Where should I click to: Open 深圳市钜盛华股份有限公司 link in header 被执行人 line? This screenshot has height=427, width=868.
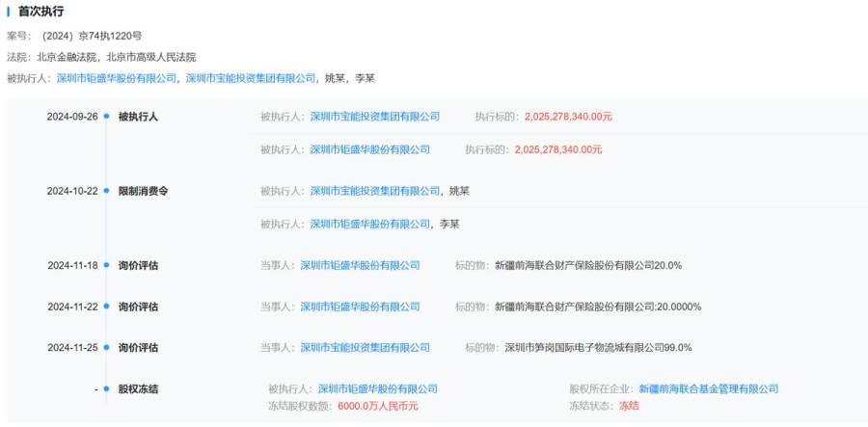(117, 78)
